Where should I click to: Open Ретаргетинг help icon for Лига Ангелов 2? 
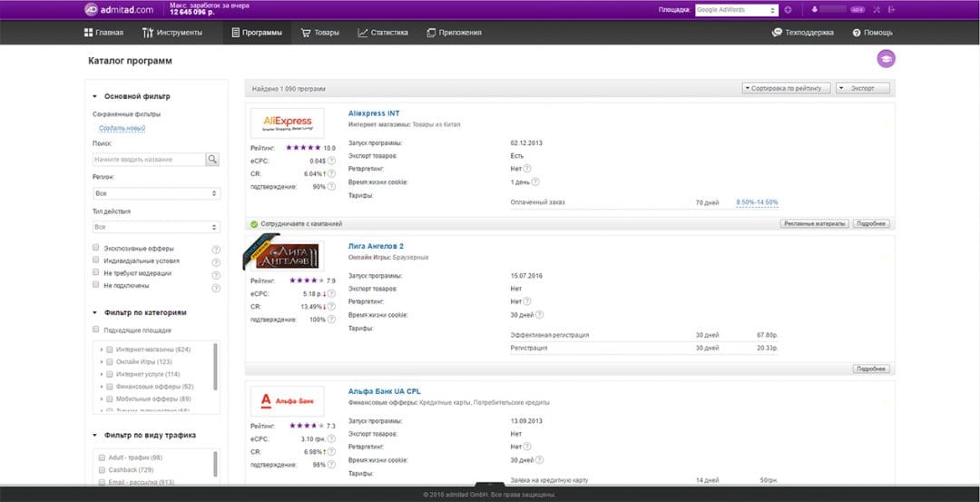pos(527,301)
